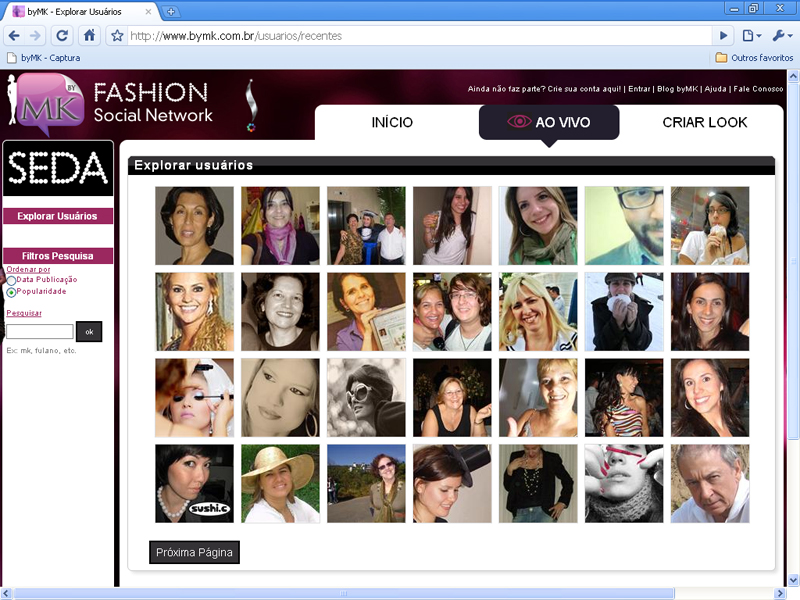The width and height of the screenshot is (800, 600).
Task: Click the browser Back arrow button
Action: pyautogui.click(x=14, y=35)
